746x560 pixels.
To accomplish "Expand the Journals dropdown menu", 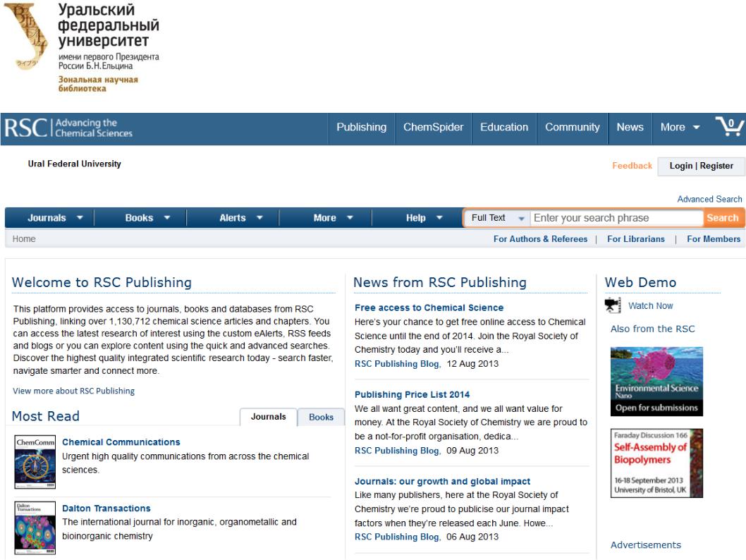I will (55, 218).
